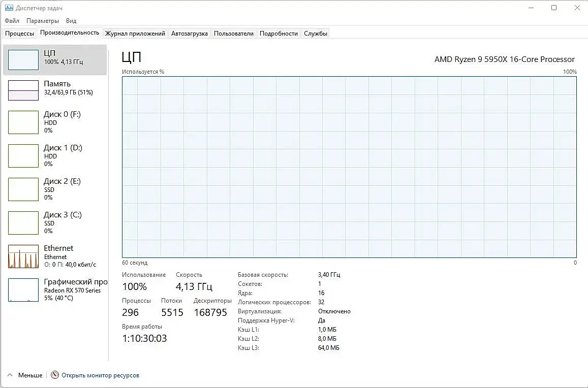Select Диск 2 (E:) SSD thumbnail
The width and height of the screenshot is (588, 388).
(x=23, y=189)
